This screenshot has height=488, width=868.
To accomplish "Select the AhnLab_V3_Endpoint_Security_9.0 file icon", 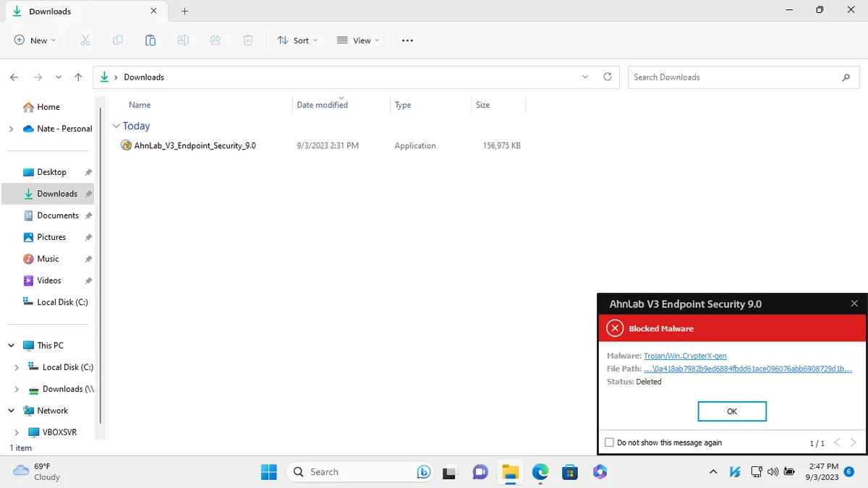I will (127, 145).
